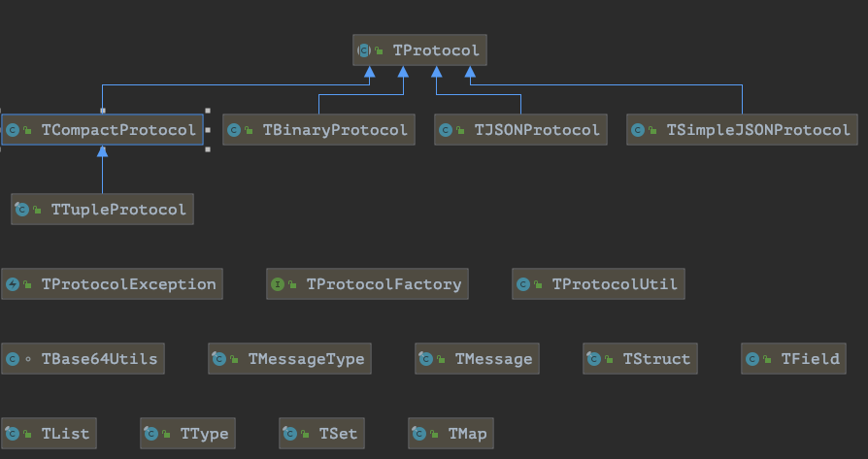
Task: Click the TMessageType class icon
Action: coord(219,359)
